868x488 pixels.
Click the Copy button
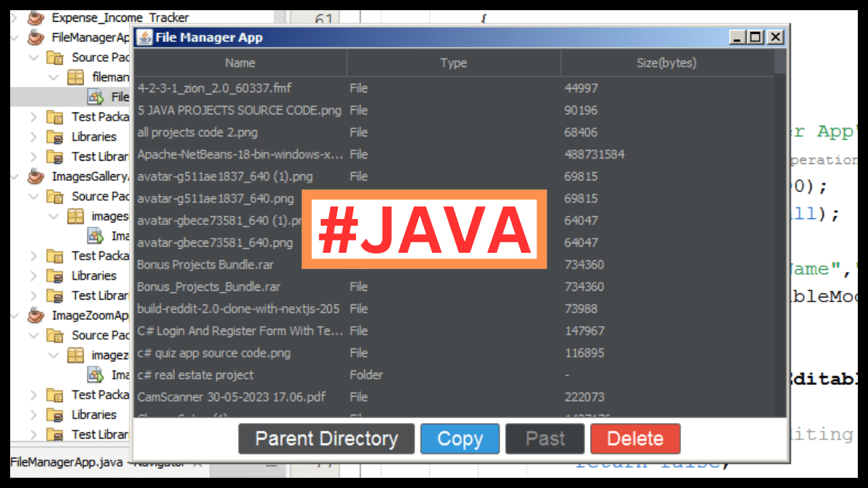(x=460, y=439)
